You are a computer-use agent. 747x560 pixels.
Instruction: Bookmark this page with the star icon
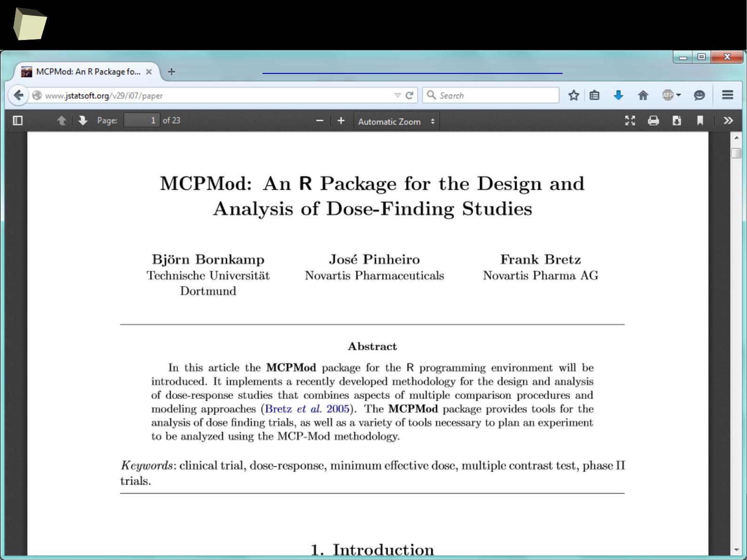(573, 96)
